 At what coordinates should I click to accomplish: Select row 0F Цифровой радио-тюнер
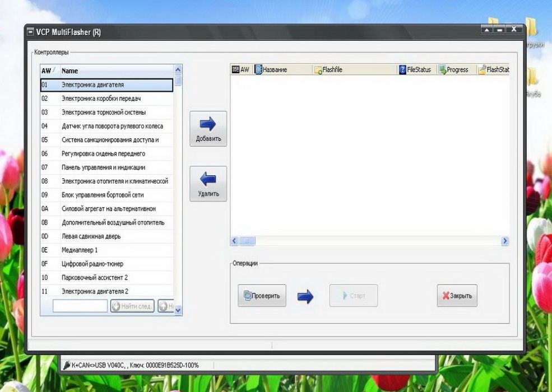point(106,264)
